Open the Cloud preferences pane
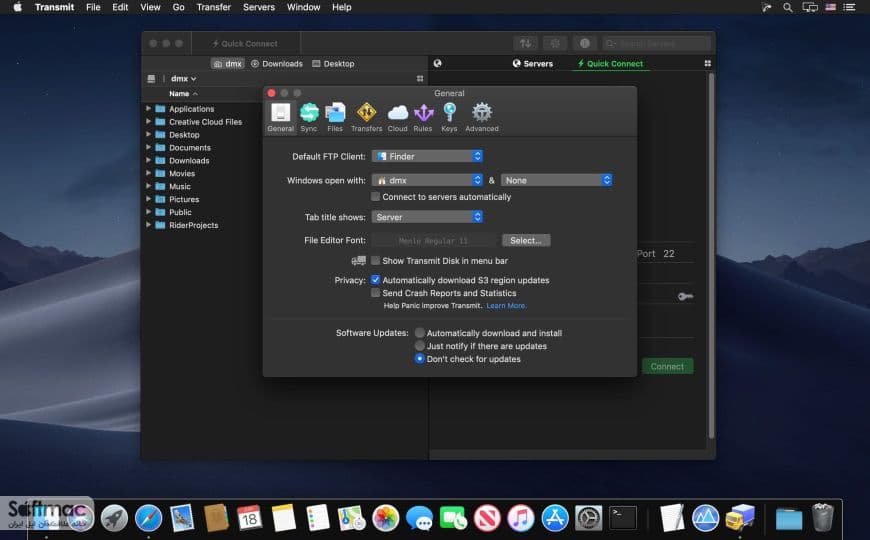This screenshot has width=870, height=540. tap(397, 118)
